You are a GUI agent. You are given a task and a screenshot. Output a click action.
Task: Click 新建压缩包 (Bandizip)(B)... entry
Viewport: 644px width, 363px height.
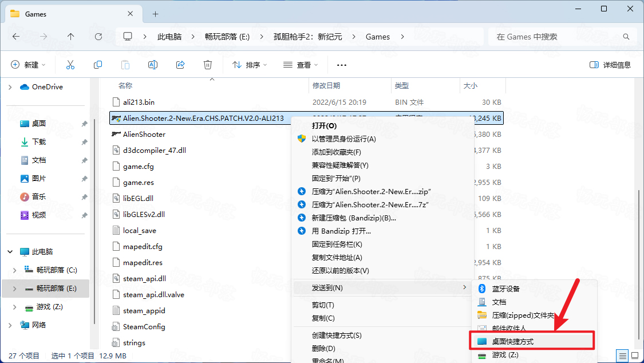tap(383, 218)
